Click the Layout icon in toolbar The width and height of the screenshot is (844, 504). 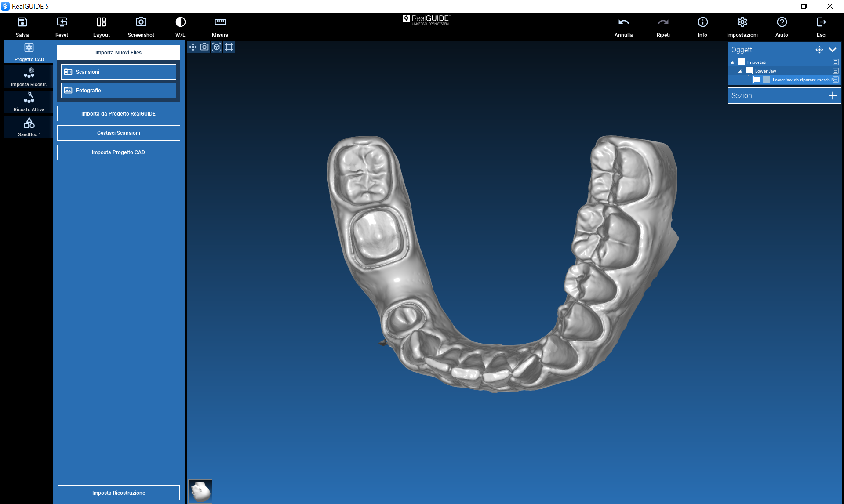tap(101, 22)
